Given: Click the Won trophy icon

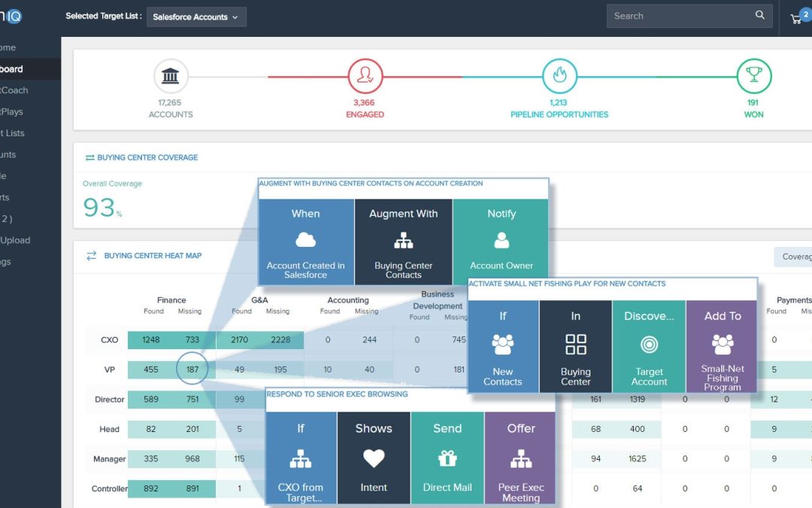Looking at the screenshot, I should pos(753,76).
